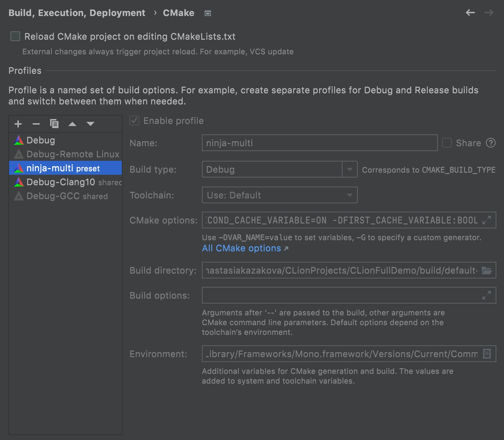The height and width of the screenshot is (440, 504).
Task: Select the Debug-GCC shared profile
Action: click(65, 196)
